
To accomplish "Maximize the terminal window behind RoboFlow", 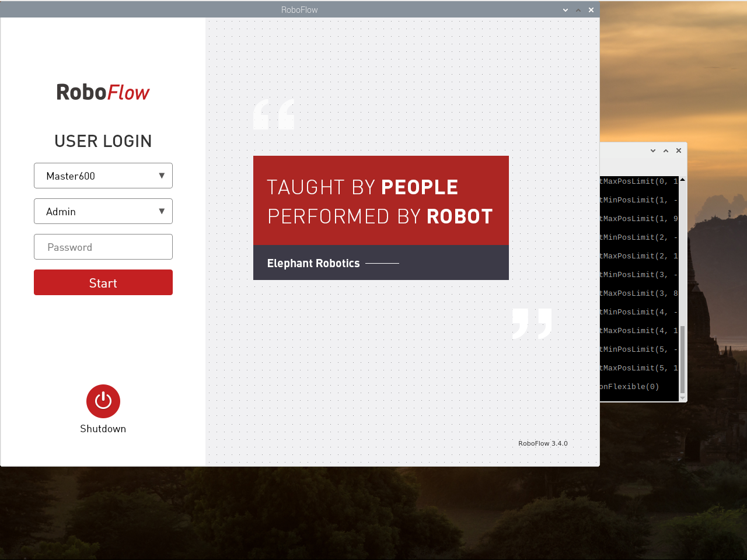I will (x=666, y=150).
